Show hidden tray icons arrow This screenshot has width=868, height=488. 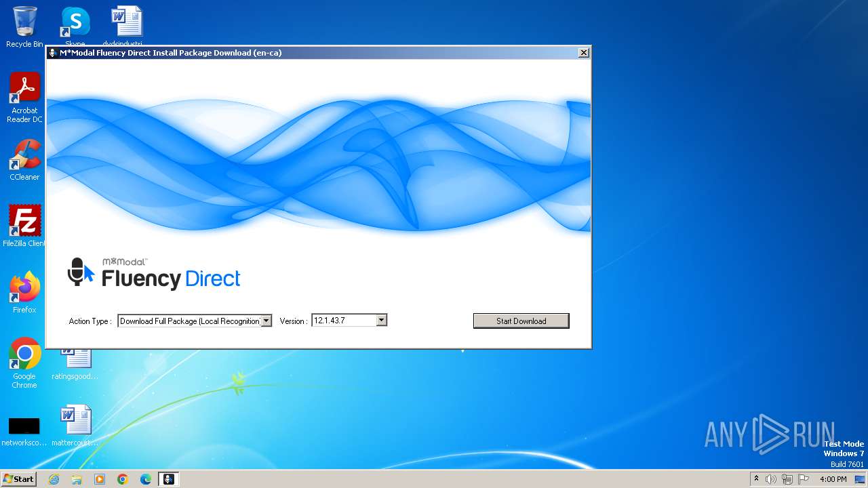[756, 479]
